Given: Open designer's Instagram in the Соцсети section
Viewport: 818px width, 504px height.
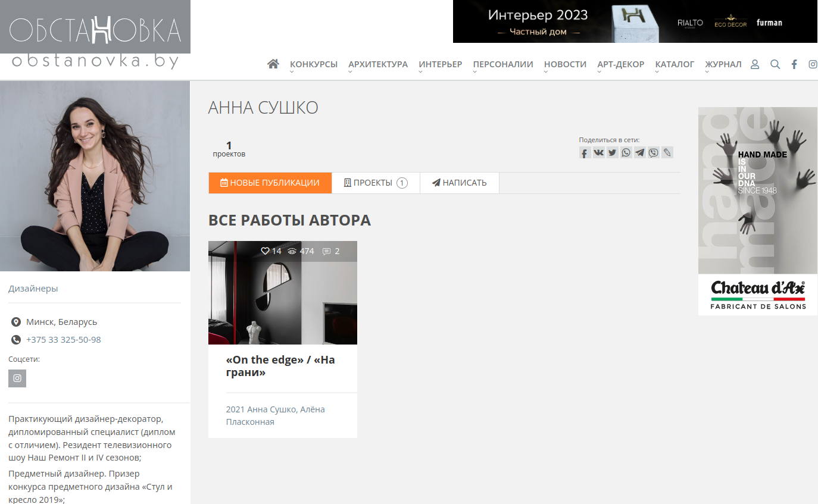Looking at the screenshot, I should pyautogui.click(x=17, y=378).
